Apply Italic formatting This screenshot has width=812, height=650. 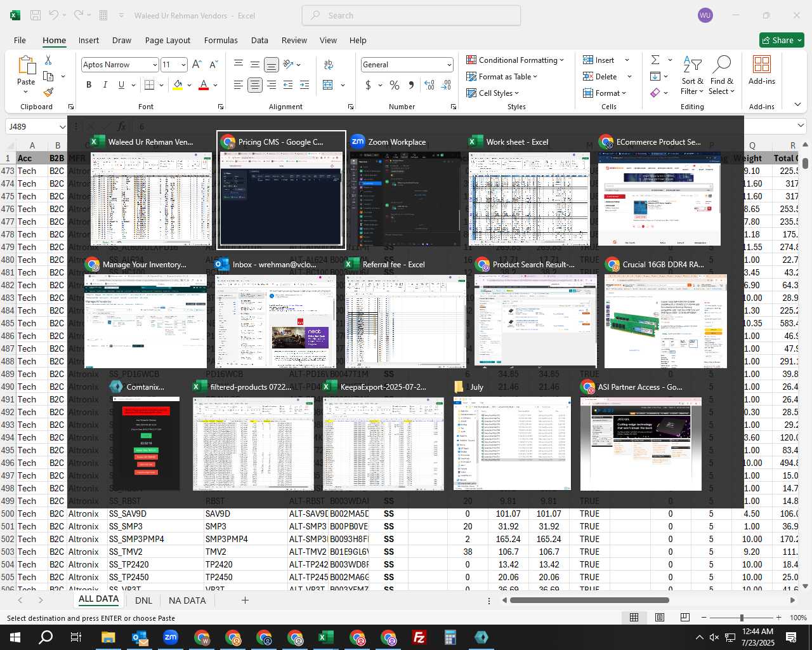[x=105, y=85]
